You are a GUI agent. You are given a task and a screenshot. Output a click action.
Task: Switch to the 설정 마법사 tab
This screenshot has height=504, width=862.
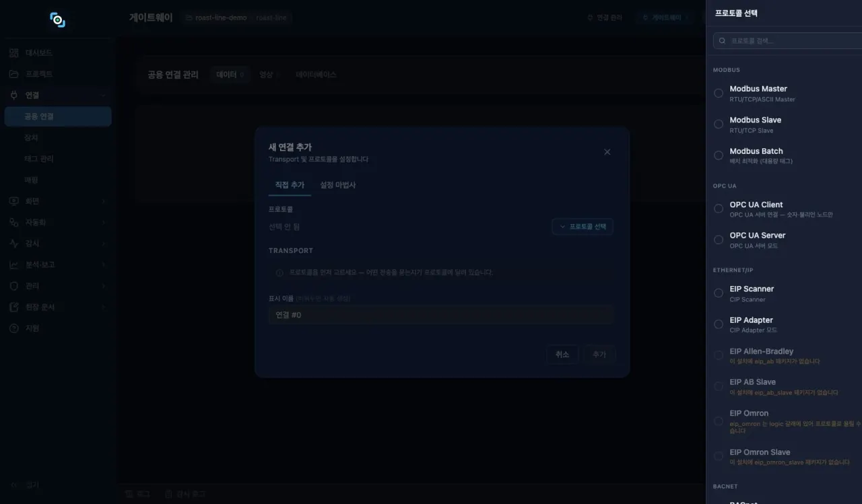pyautogui.click(x=338, y=185)
